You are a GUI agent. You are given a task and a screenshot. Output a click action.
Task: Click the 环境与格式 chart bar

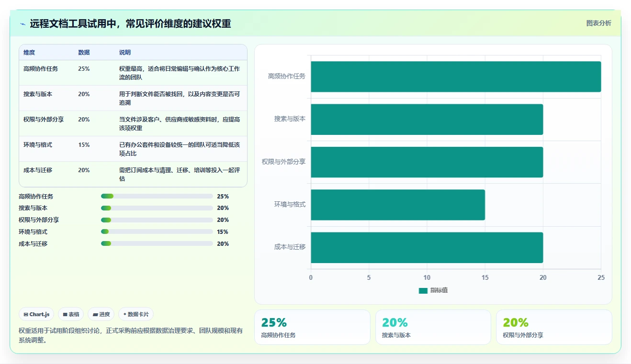pos(398,205)
